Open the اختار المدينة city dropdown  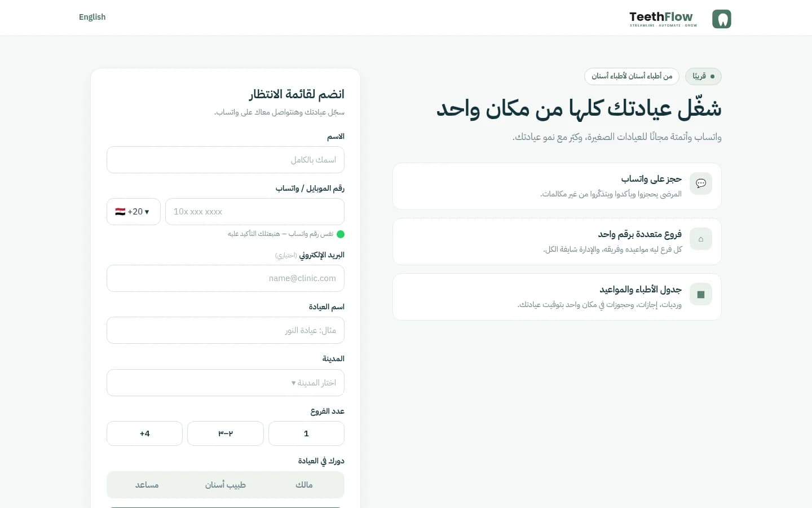226,383
